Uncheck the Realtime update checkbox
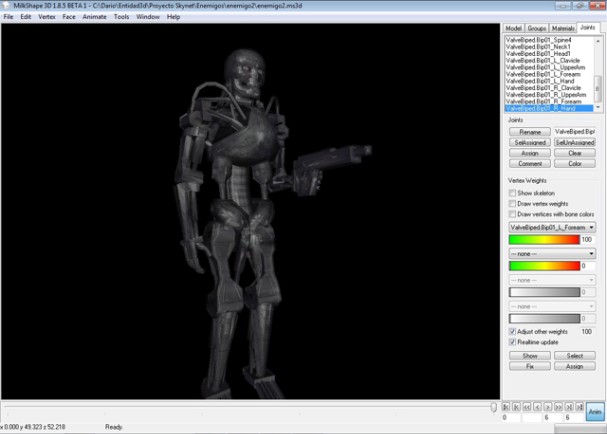The height and width of the screenshot is (434, 607). tap(513, 342)
